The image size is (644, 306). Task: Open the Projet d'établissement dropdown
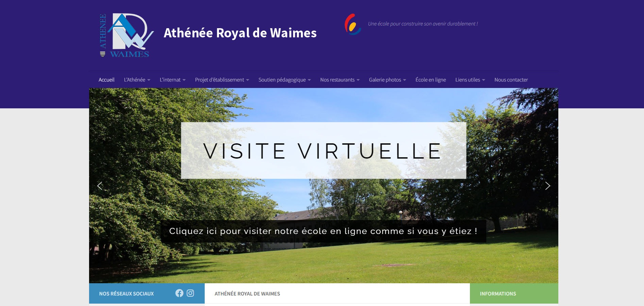coord(222,80)
